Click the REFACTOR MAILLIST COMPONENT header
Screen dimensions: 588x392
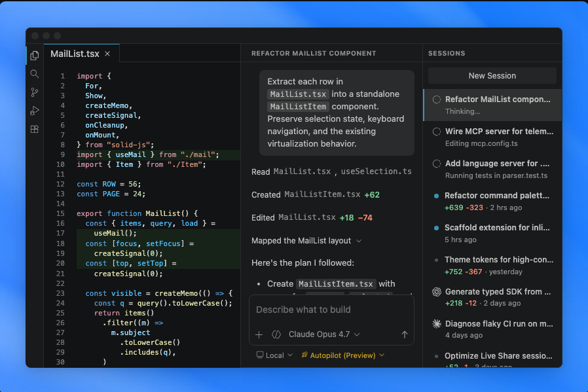(314, 53)
